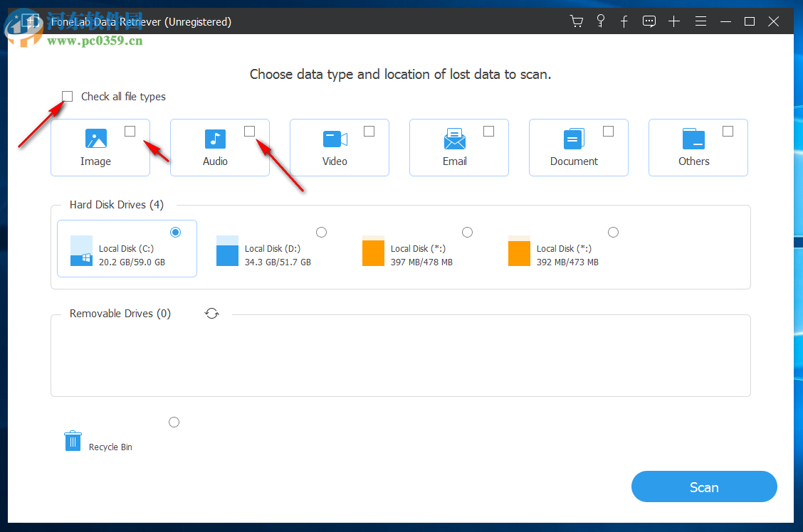Screen dimensions: 803x532
Task: Select the Others data type card
Action: click(x=698, y=147)
